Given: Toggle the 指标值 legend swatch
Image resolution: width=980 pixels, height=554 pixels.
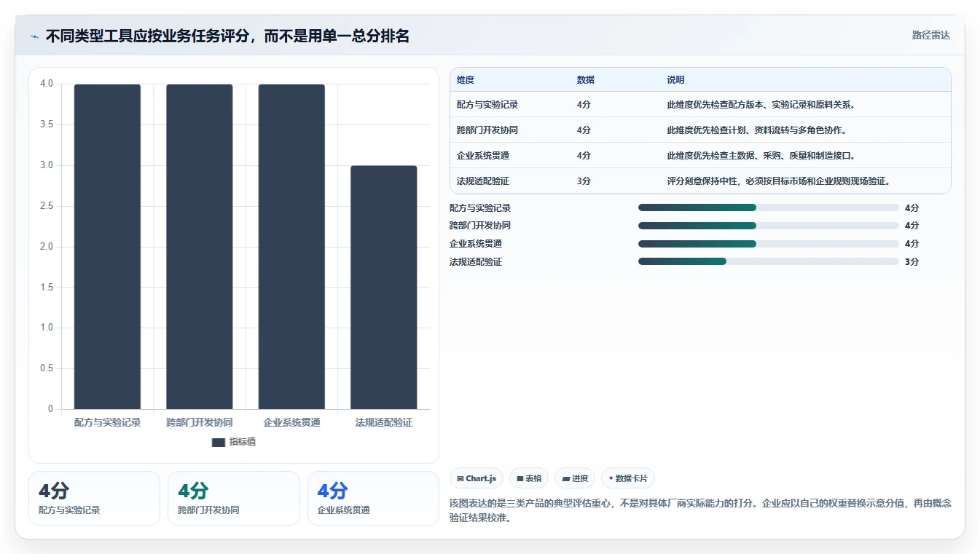Looking at the screenshot, I should [x=219, y=442].
